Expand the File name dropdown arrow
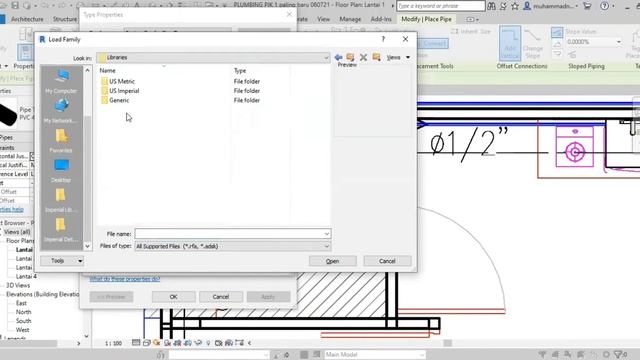The width and height of the screenshot is (640, 360). point(327,234)
